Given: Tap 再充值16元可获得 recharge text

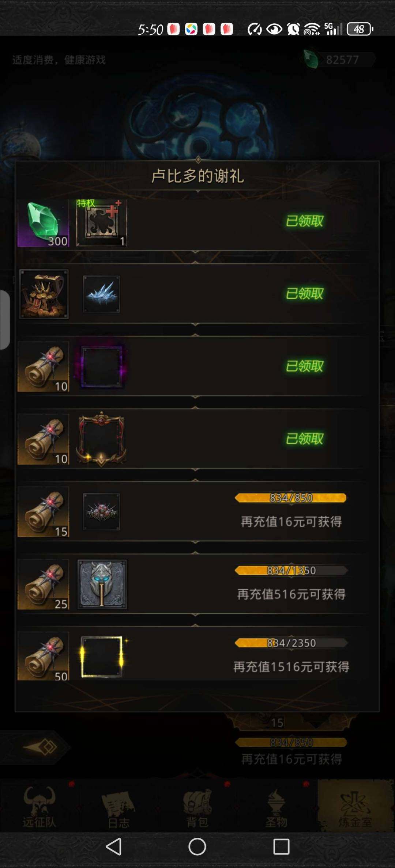Looking at the screenshot, I should click(291, 521).
